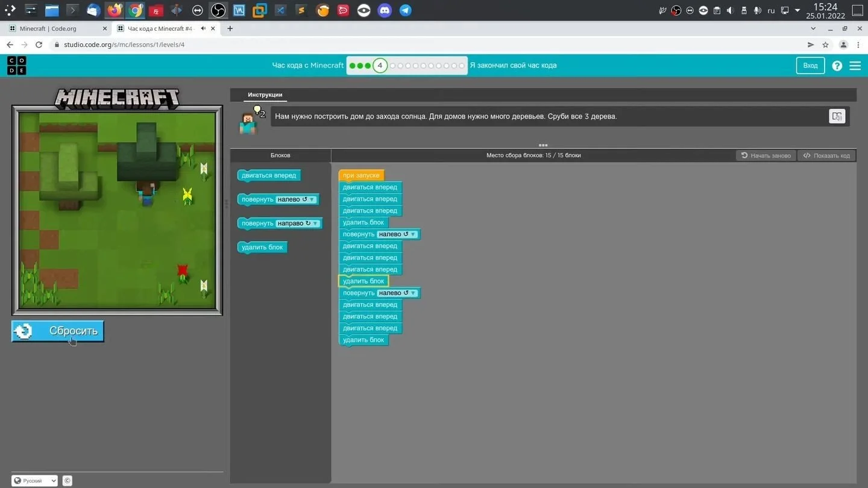Screen dimensions: 868x488
Task: Open Thunderbird mail from the taskbar
Action: click(93, 10)
